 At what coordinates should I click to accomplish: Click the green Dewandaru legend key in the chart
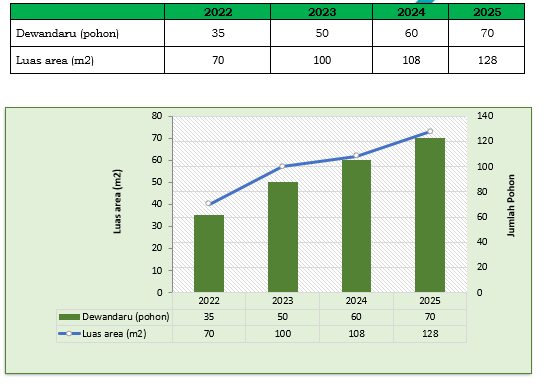pyautogui.click(x=69, y=317)
